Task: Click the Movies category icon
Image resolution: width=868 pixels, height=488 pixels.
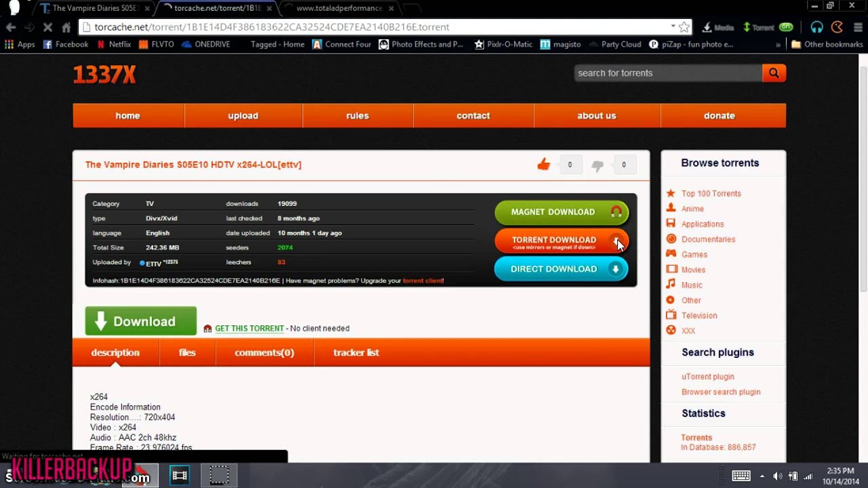Action: [671, 269]
